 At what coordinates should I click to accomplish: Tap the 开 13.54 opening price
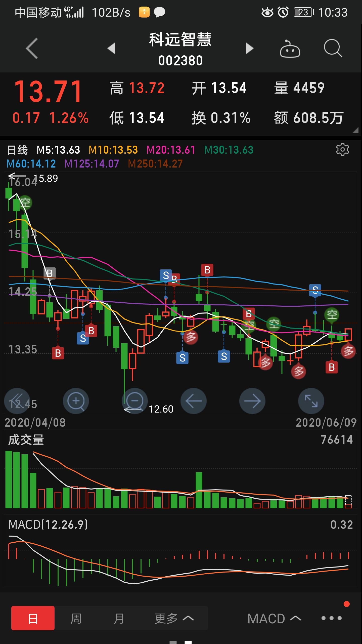[219, 88]
